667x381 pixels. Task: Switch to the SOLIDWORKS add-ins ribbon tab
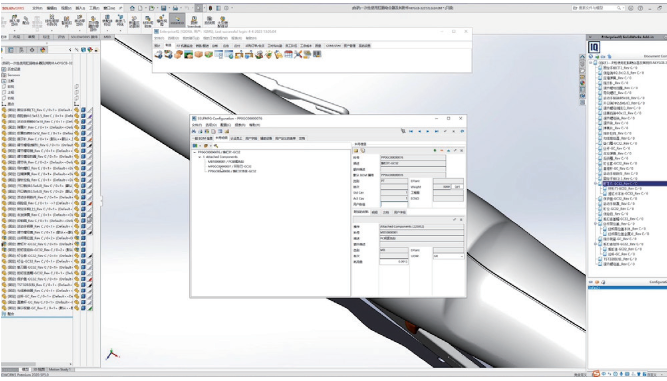(x=84, y=37)
